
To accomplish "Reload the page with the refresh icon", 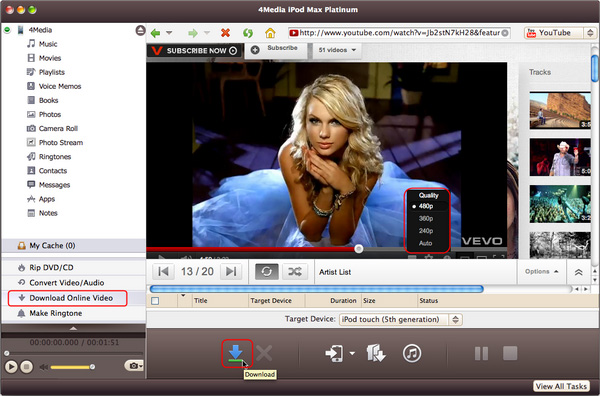I will 248,33.
